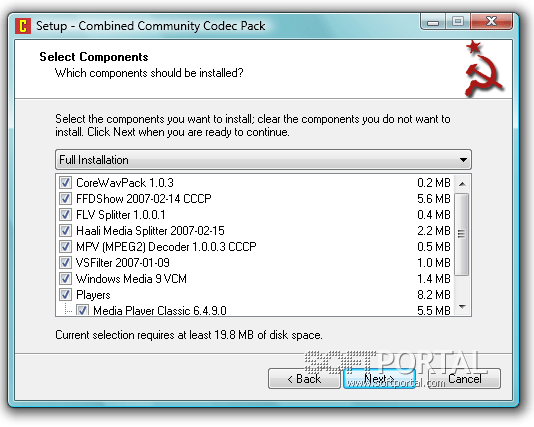534x427 pixels.
Task: Uncheck the FLV Splitter 1.0.0.1 component
Action: 65,215
